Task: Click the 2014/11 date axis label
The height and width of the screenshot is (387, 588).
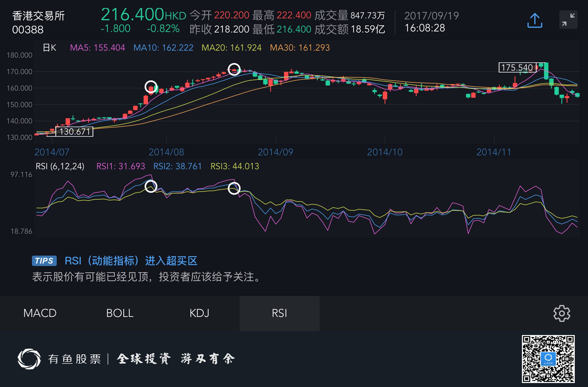Action: tap(494, 152)
